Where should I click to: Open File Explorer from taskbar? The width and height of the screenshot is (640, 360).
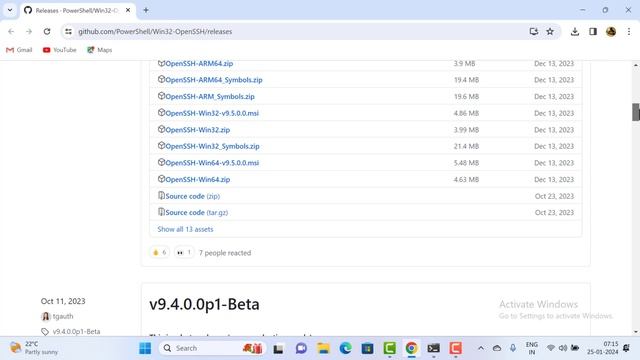click(324, 348)
